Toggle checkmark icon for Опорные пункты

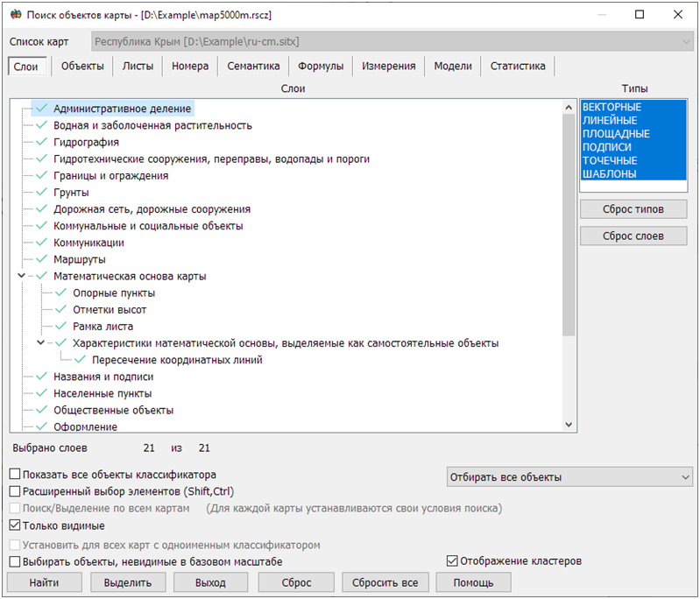tap(60, 293)
